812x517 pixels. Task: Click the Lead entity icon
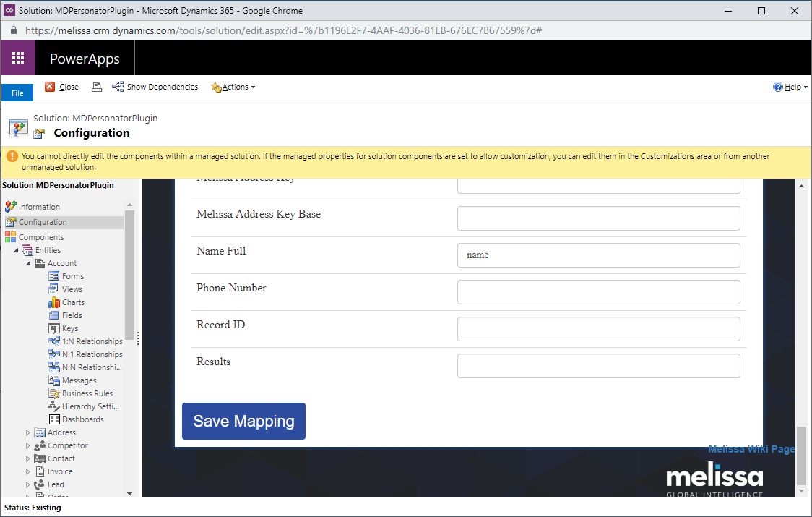[40, 484]
